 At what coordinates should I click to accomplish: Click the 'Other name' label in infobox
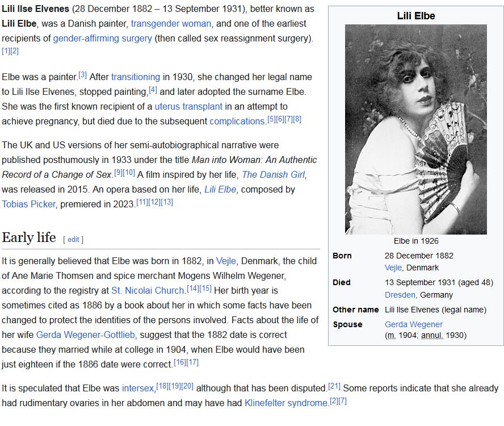(x=355, y=310)
